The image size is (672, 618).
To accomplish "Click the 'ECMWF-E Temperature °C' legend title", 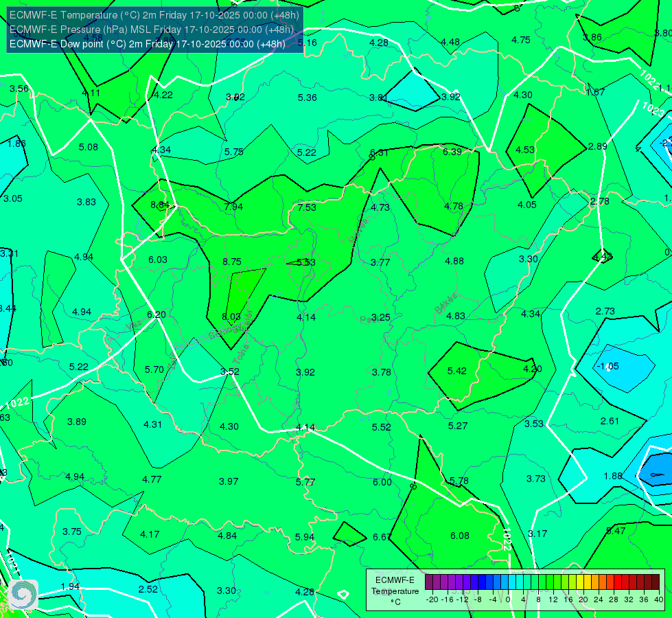I will (x=395, y=591).
